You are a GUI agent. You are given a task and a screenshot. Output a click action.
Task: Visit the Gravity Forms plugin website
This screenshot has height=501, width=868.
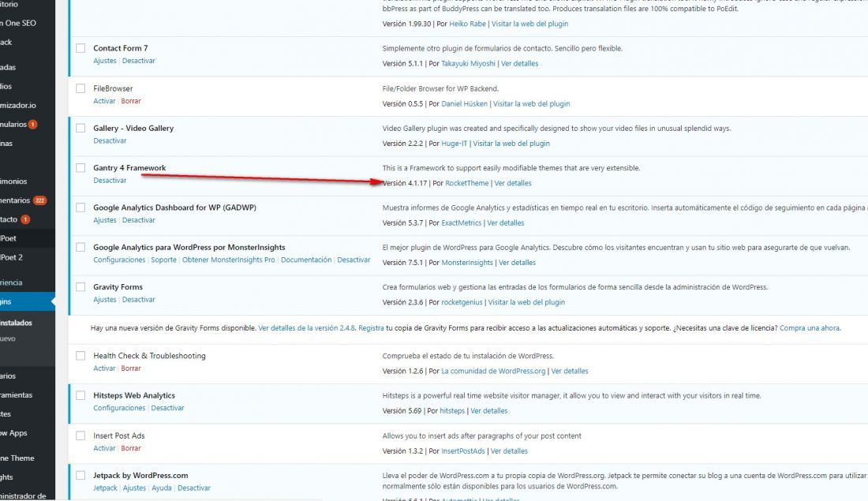[526, 302]
